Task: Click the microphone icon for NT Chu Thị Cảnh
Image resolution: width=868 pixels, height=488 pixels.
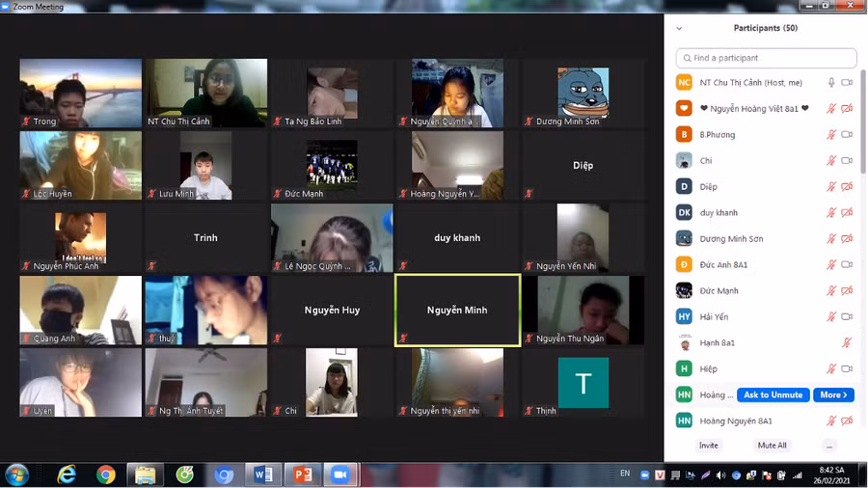Action: (831, 83)
